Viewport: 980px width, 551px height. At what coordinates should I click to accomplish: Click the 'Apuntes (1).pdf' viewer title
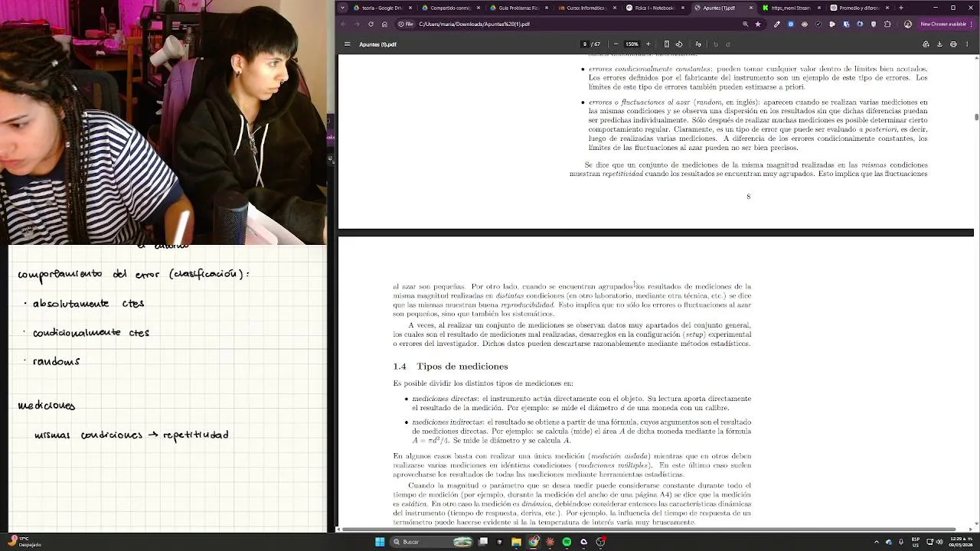pyautogui.click(x=377, y=44)
